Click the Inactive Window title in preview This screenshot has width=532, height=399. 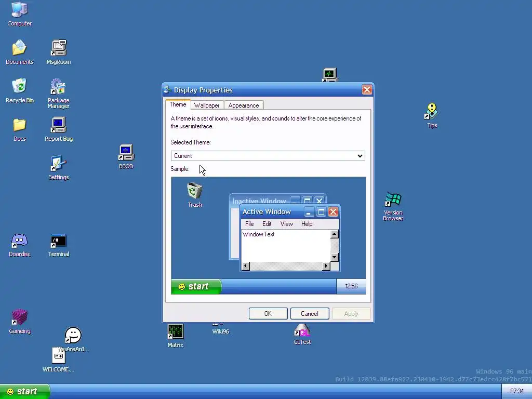pyautogui.click(x=259, y=201)
